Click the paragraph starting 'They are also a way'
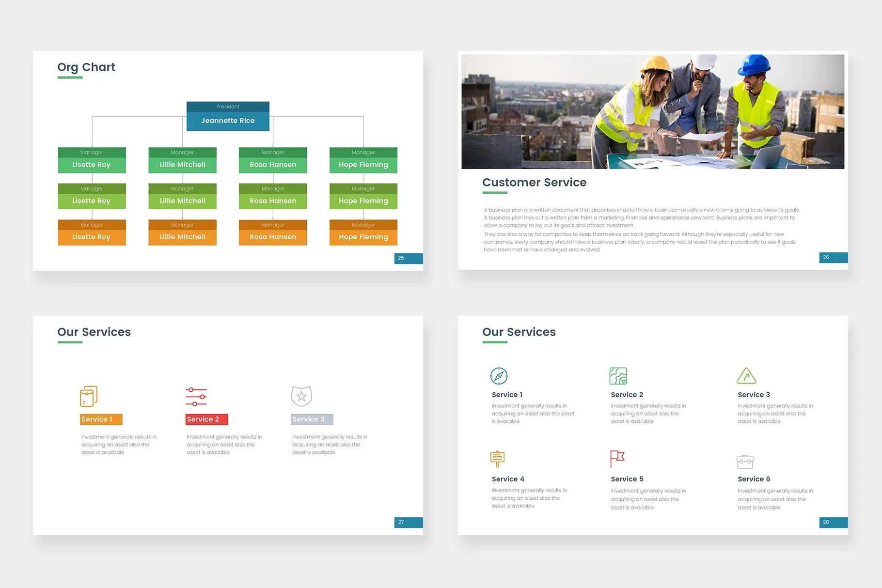Viewport: 882px width, 588px height. click(639, 242)
